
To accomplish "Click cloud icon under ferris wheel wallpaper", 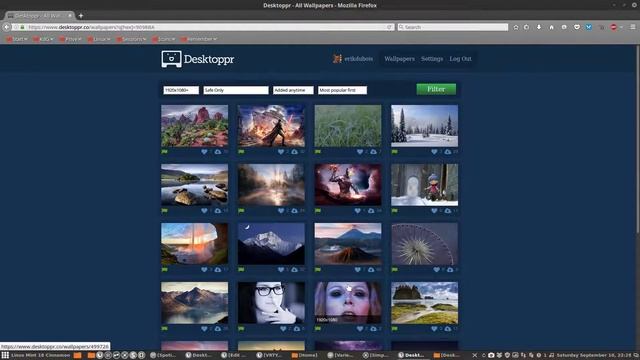I will (450, 269).
